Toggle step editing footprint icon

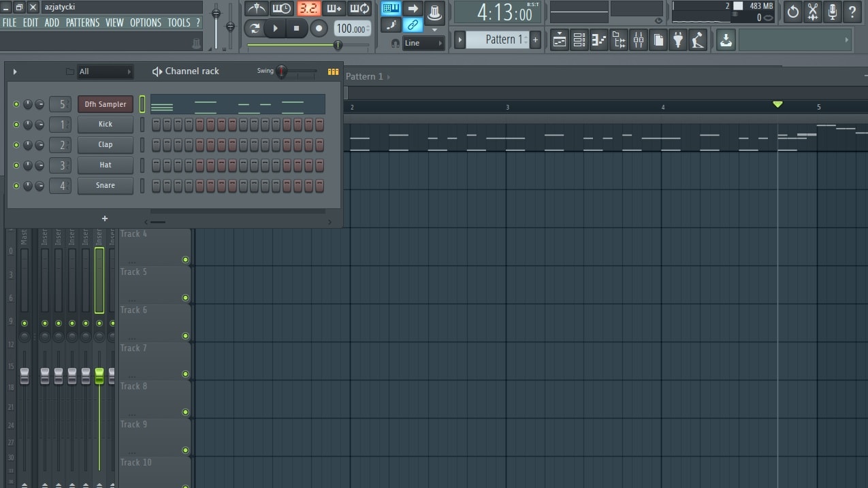[x=391, y=25]
